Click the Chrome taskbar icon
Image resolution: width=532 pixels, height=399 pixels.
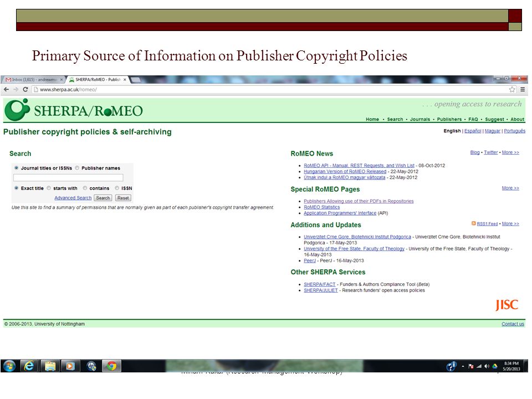pyautogui.click(x=111, y=366)
